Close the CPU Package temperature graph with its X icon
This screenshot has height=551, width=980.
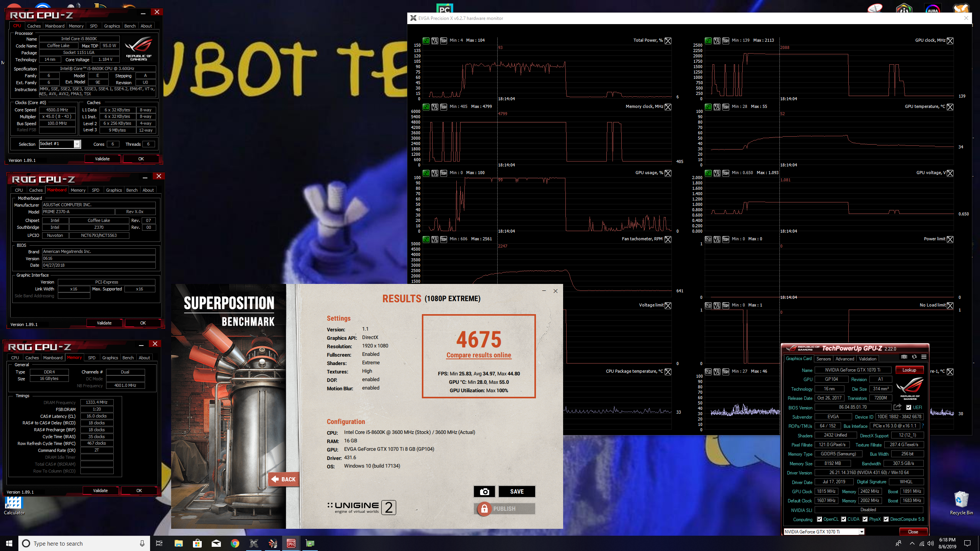pos(668,372)
